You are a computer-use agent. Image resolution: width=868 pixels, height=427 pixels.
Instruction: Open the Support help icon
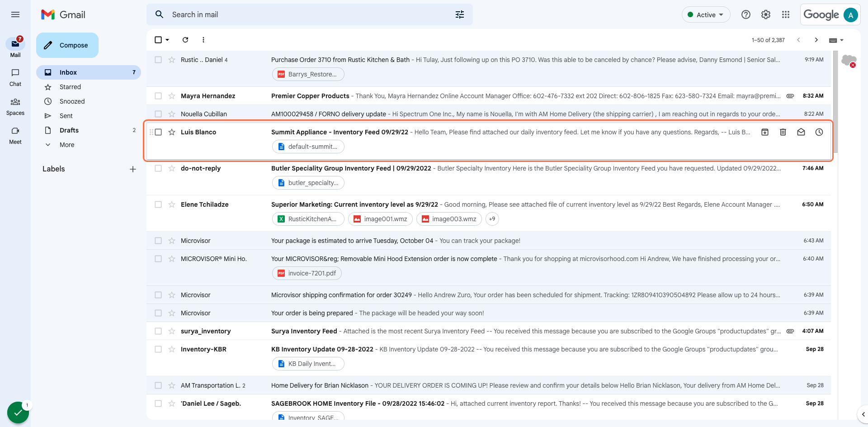746,14
